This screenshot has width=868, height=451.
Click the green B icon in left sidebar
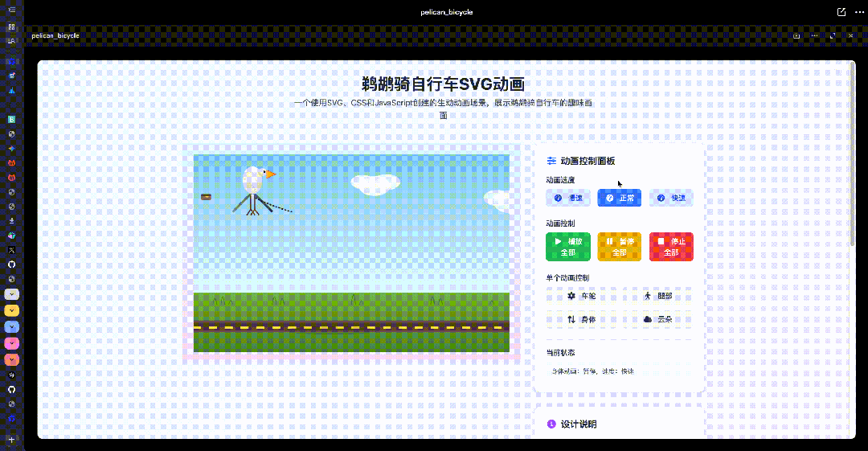11,119
